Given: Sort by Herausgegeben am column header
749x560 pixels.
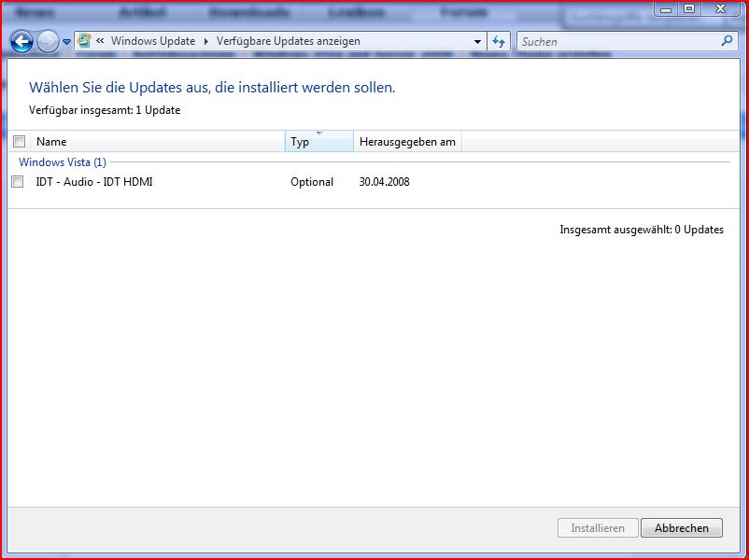Looking at the screenshot, I should point(407,141).
